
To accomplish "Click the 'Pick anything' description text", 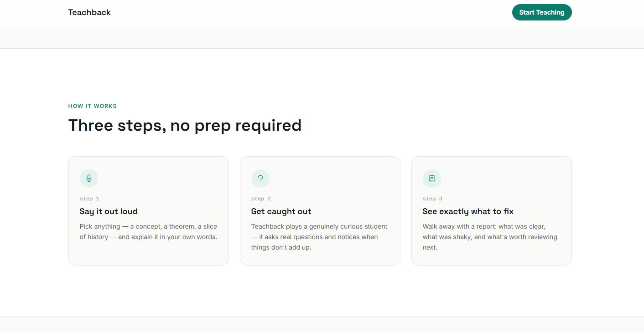I will [x=148, y=232].
